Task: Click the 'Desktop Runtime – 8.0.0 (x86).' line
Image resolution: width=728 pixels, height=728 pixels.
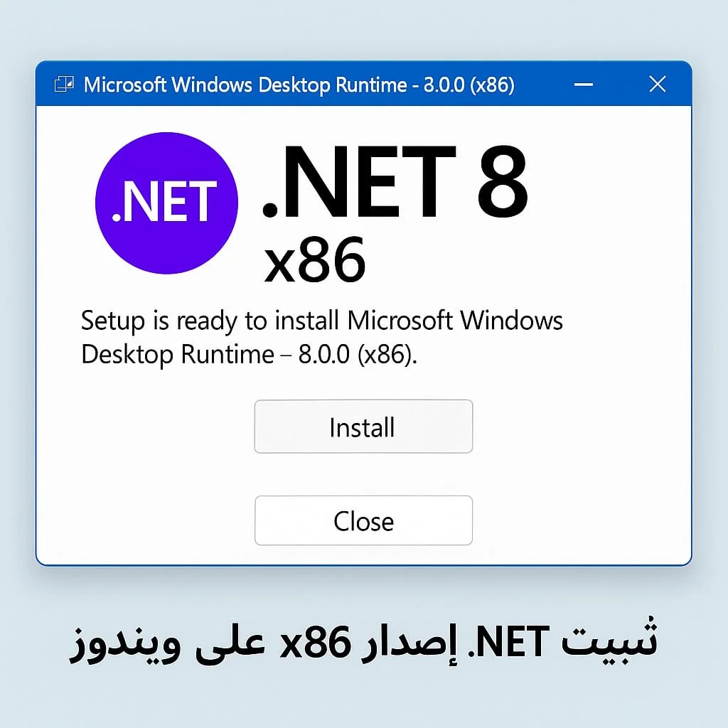Action: (249, 354)
